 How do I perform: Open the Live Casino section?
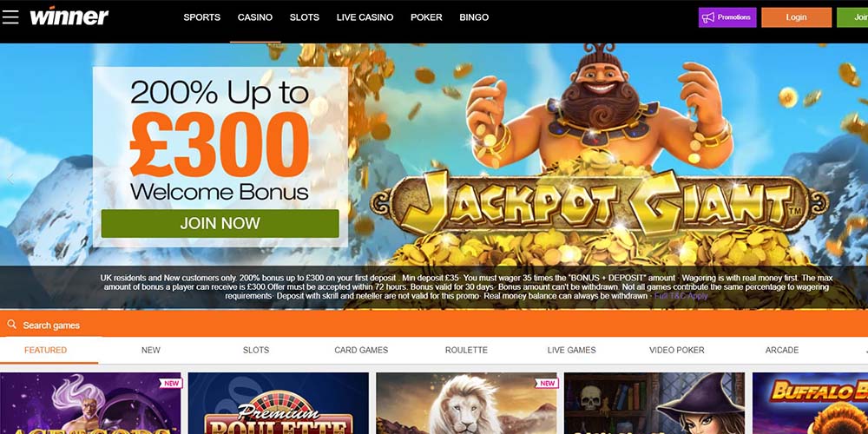pos(365,17)
